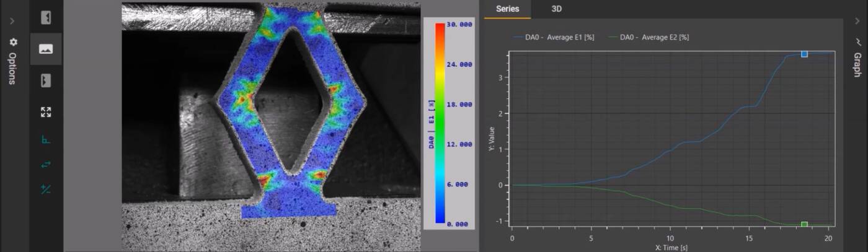The height and width of the screenshot is (252, 868).
Task: Click the teal plus/minus icon
Action: [x=46, y=189]
